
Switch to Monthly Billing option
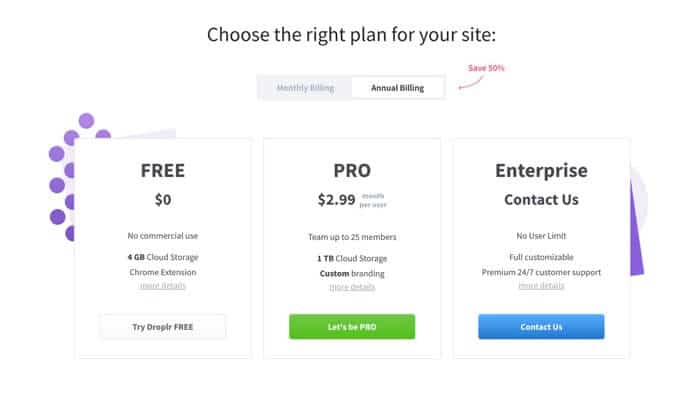305,88
